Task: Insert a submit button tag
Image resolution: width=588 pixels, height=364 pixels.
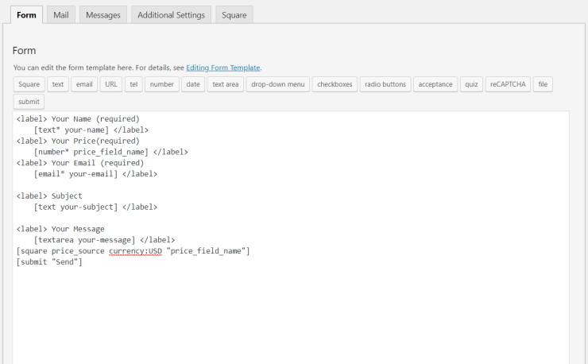Action: click(29, 102)
